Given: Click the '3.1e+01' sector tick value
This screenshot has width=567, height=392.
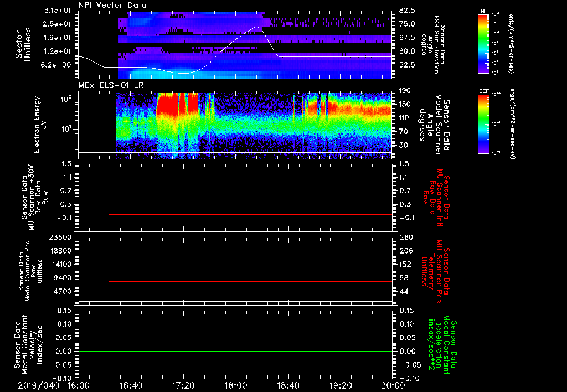Looking at the screenshot, I should [x=58, y=11].
